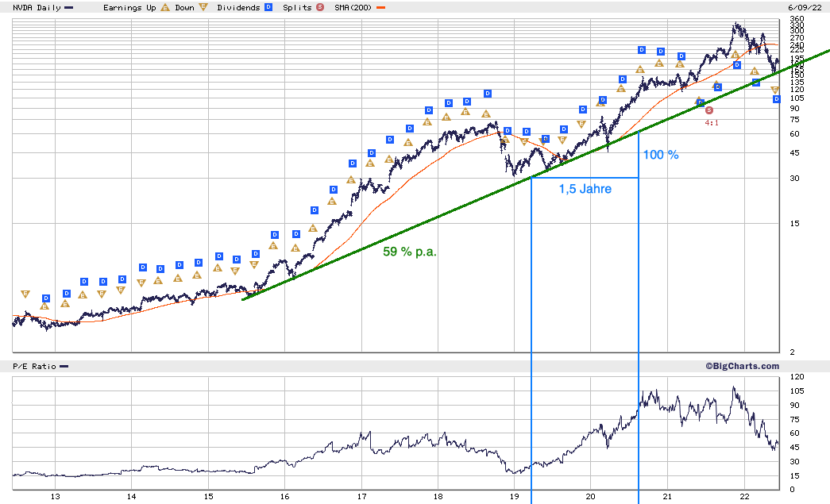The image size is (830, 504).
Task: Click the Earnings Down triangle in the legend
Action: [203, 7]
